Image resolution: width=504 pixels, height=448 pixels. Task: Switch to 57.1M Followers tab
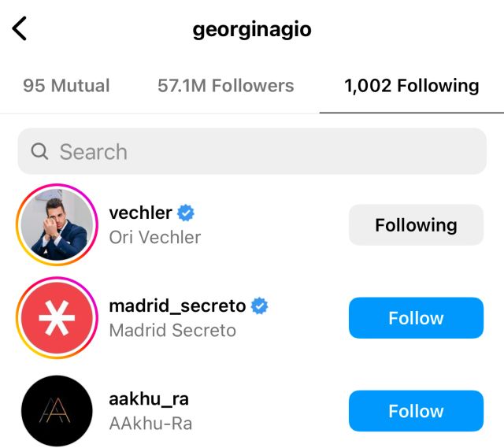(225, 86)
